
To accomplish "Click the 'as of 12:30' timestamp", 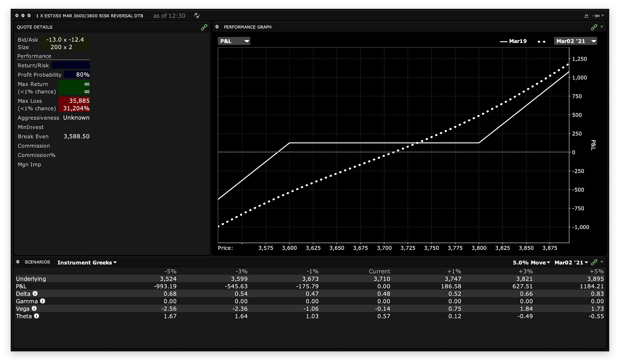I will pos(169,16).
